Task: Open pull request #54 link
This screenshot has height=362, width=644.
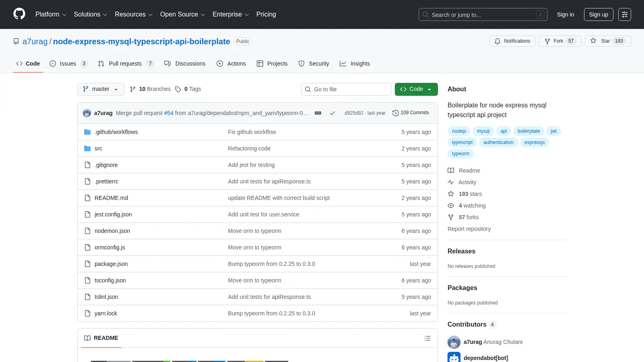Action: (x=169, y=113)
